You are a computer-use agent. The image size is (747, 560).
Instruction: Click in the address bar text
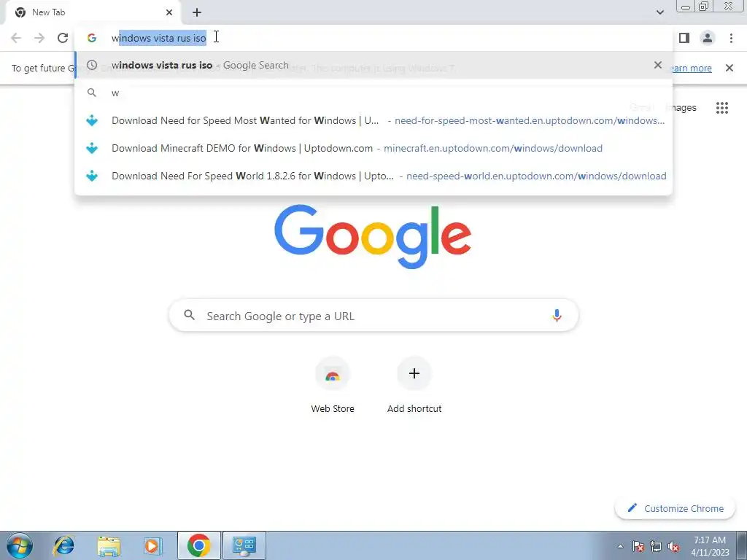coord(158,38)
